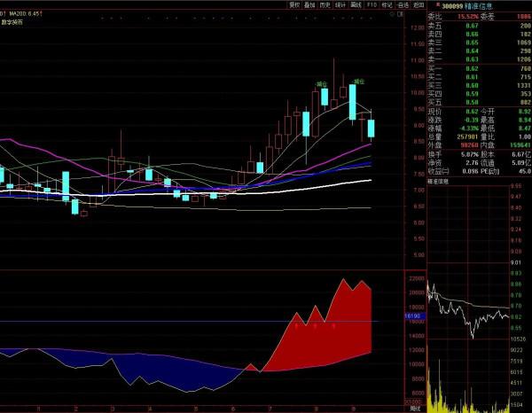Open the 叠加 overlay option
This screenshot has width=532, height=413.
pyautogui.click(x=310, y=4)
